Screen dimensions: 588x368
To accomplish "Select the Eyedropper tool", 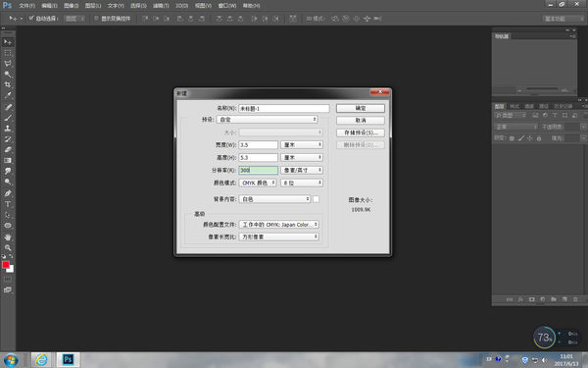I will 8,95.
